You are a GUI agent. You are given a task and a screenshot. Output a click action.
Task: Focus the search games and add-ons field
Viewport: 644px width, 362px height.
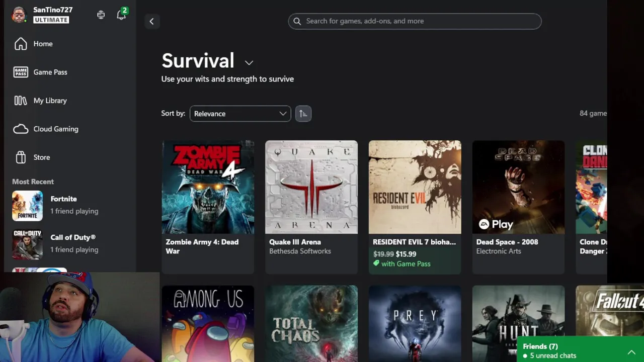point(415,21)
